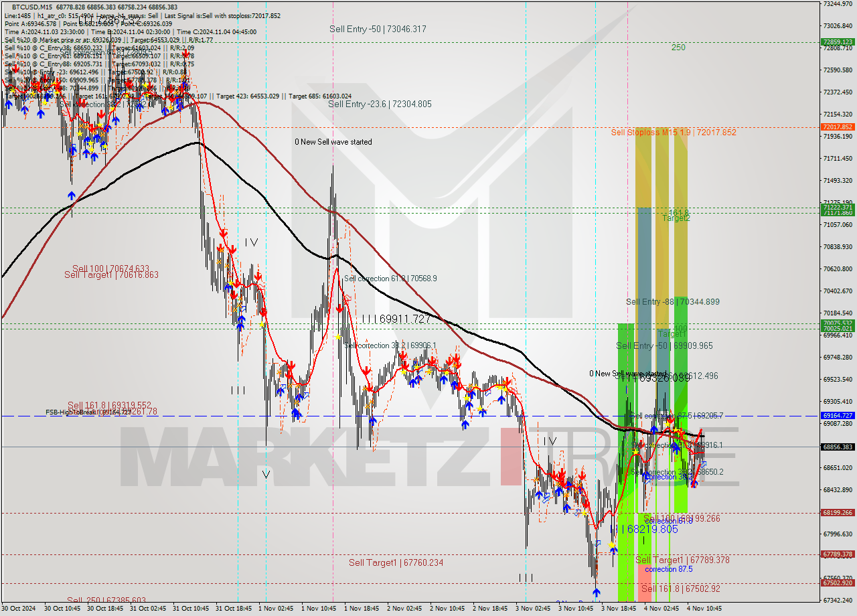Select the Target2 label on the chart

[x=676, y=218]
